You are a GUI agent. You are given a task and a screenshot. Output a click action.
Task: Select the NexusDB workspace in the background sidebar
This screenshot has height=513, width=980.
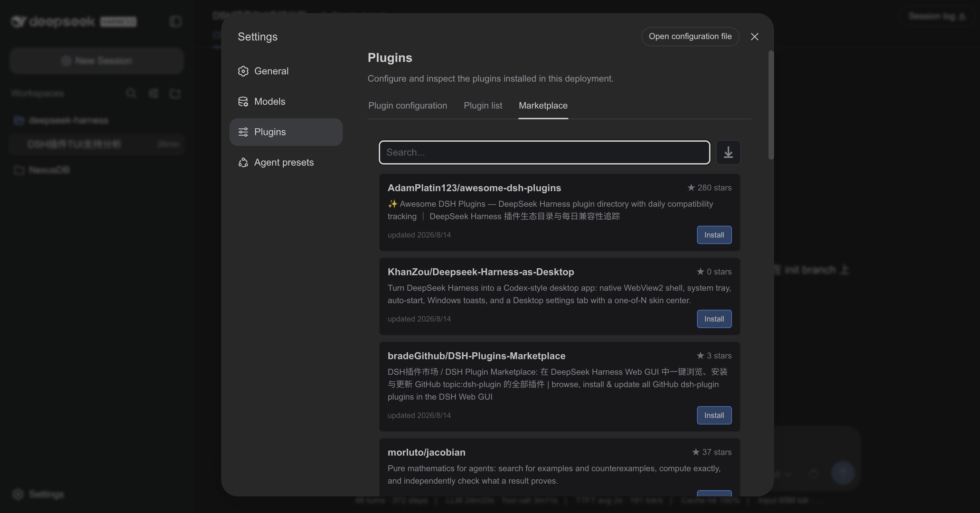coord(42,170)
